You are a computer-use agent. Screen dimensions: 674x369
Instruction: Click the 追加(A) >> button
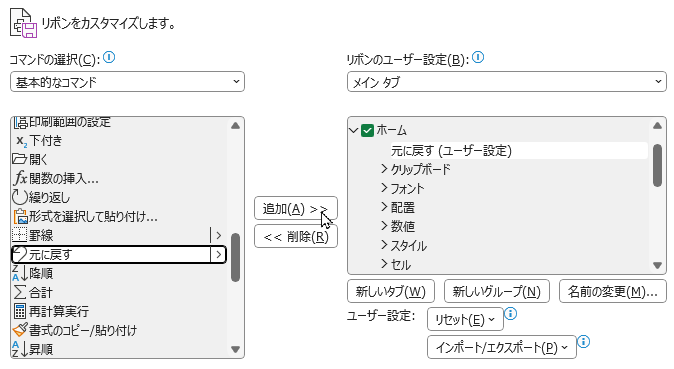click(296, 209)
